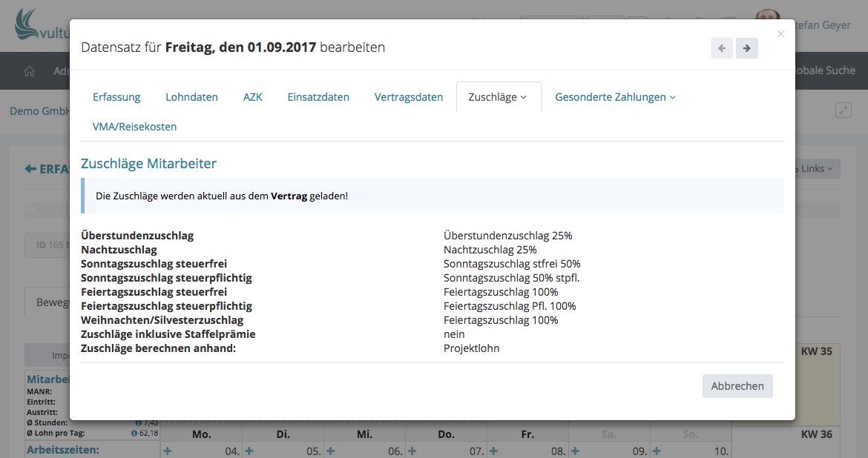Open the Links dropdown
Screen dimensions: 868x458
point(816,168)
